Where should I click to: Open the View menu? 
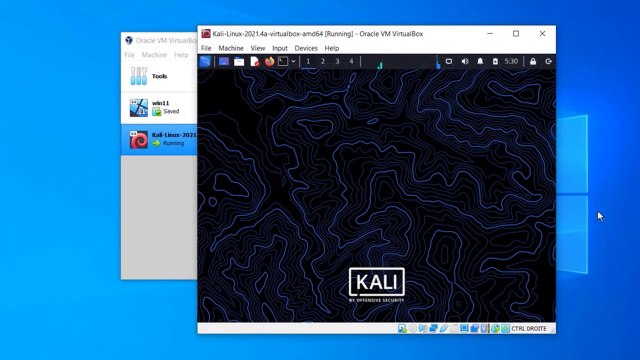258,48
